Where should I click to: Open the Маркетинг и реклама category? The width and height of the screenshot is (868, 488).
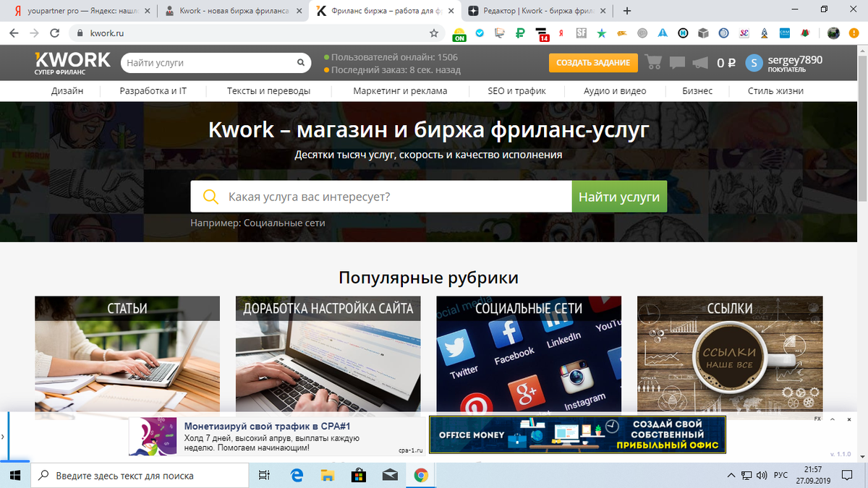pos(400,91)
